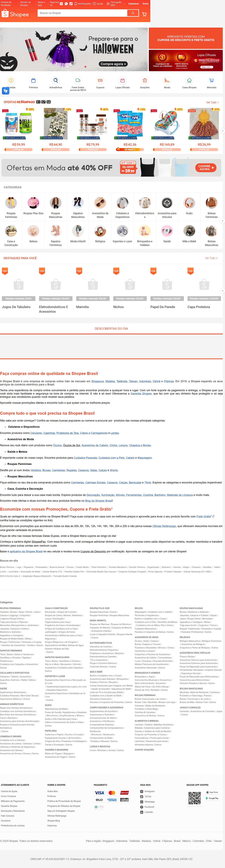Click Ver Tudo for Ofertas Relâmpago
Viewport: 225px width, 868px height.
click(213, 102)
